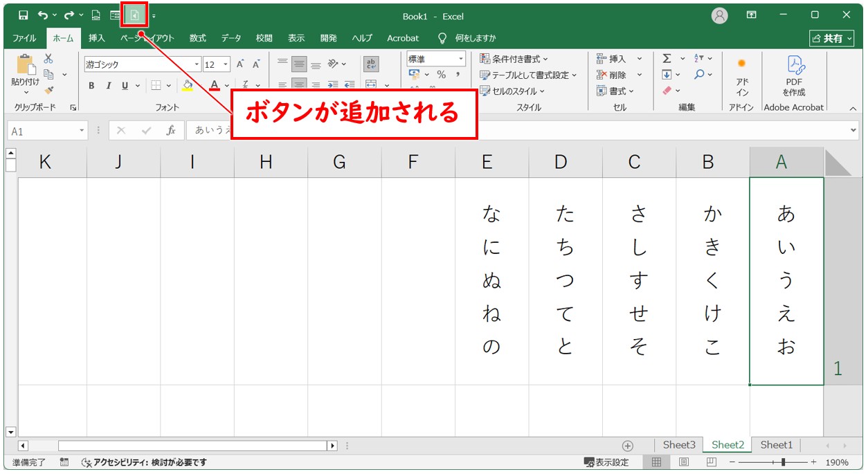Image resolution: width=868 pixels, height=474 pixels.
Task: Apply percent style format
Action: click(x=441, y=75)
